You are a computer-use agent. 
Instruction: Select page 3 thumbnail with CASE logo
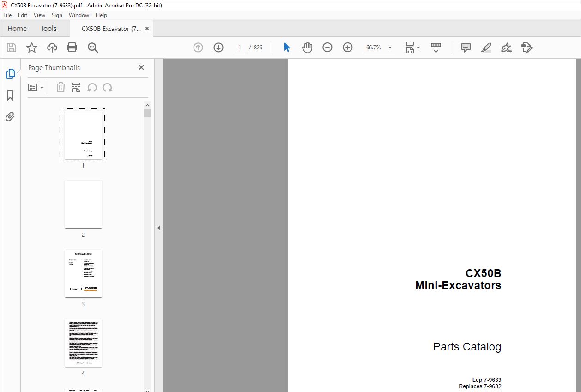(83, 273)
